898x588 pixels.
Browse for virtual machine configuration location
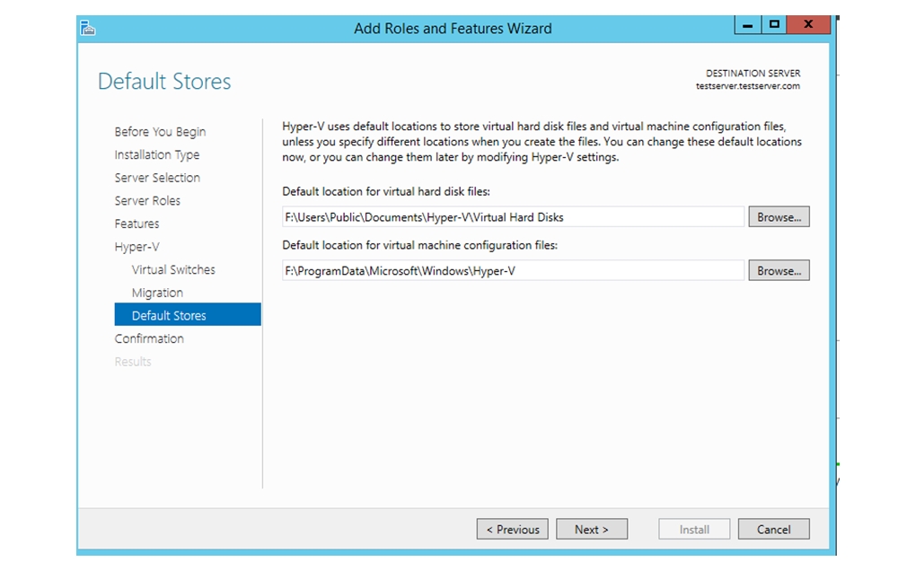point(778,271)
